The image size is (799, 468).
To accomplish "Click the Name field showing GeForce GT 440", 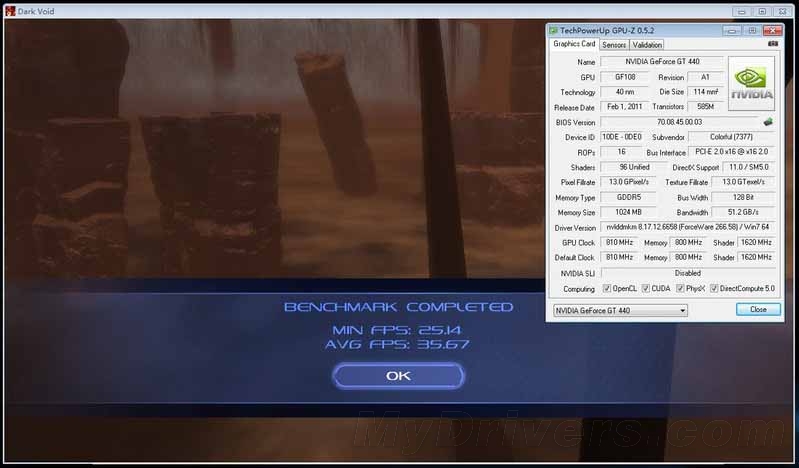I will [x=662, y=62].
